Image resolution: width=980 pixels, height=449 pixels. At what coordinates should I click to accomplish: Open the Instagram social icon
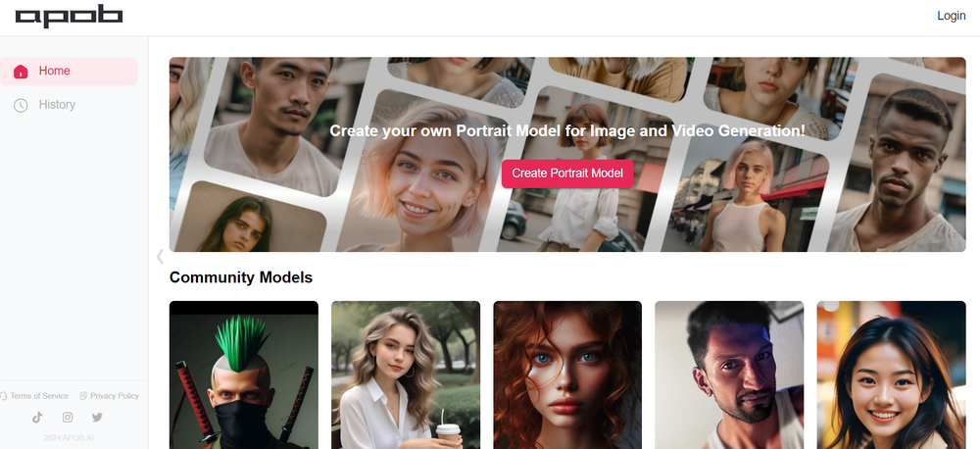[x=68, y=417]
